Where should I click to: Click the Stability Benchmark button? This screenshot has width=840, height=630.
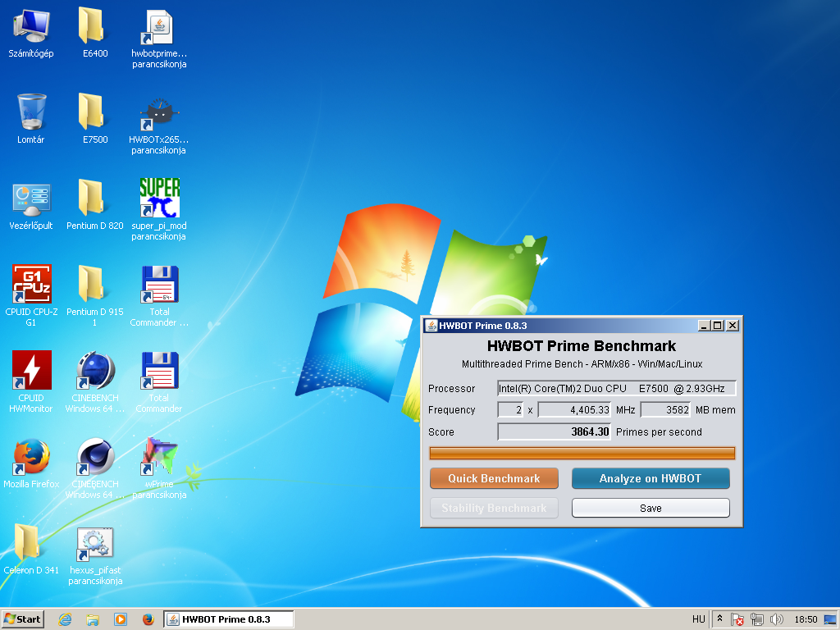[x=494, y=508]
